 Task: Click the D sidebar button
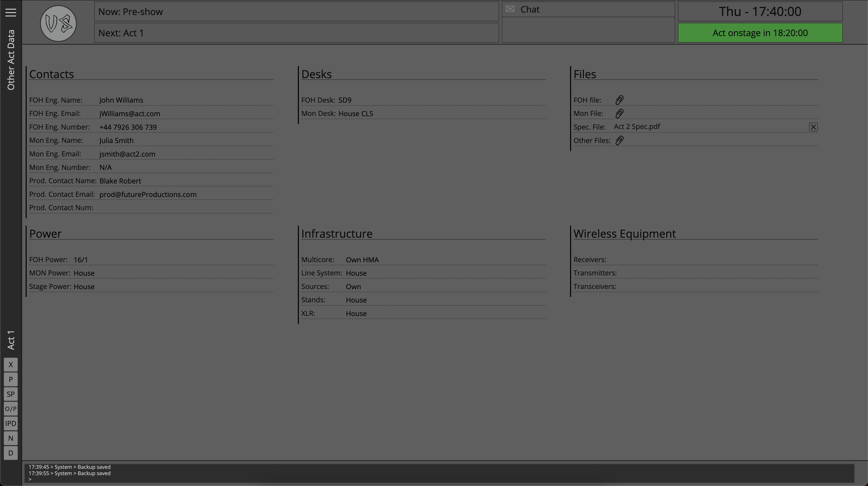click(11, 453)
